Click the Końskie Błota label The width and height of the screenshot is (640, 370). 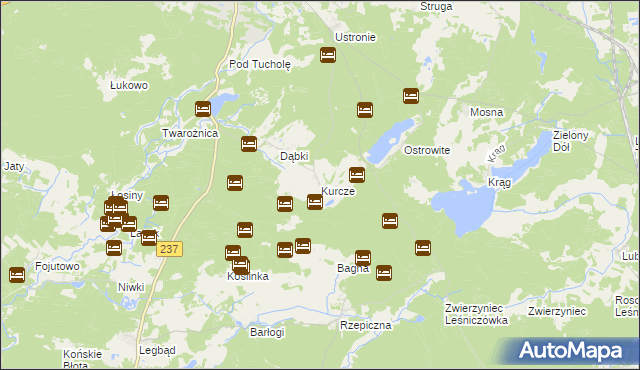[x=82, y=359]
